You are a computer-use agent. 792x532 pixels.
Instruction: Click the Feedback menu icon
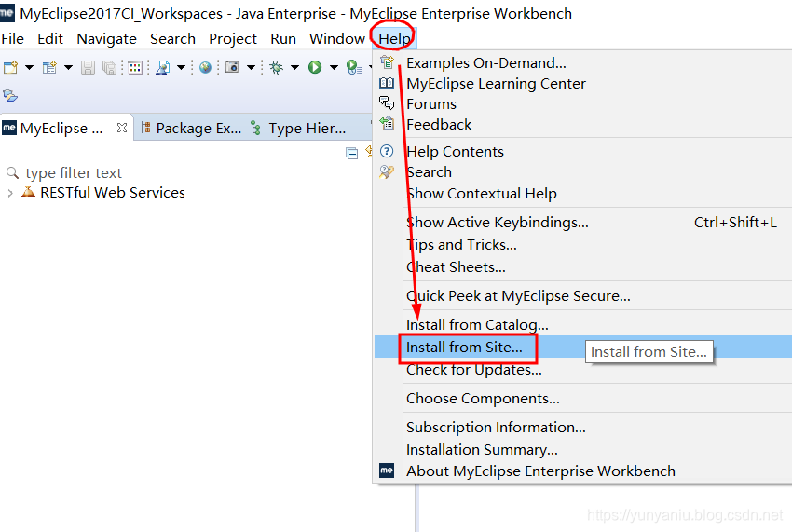coord(387,124)
